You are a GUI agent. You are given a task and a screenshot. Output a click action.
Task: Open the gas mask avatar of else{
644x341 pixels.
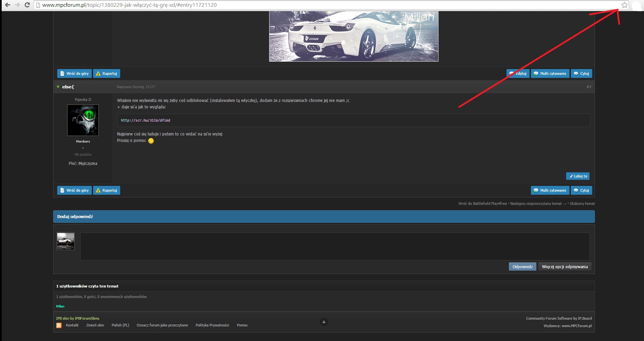click(83, 120)
